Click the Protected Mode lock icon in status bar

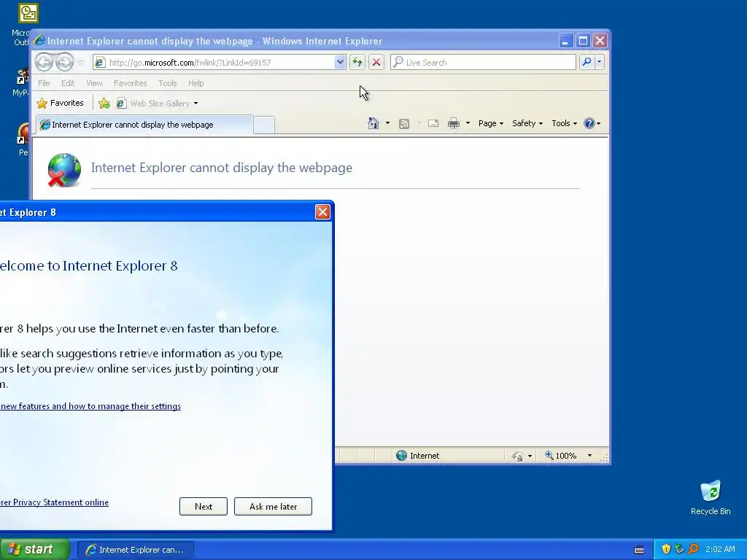[517, 456]
